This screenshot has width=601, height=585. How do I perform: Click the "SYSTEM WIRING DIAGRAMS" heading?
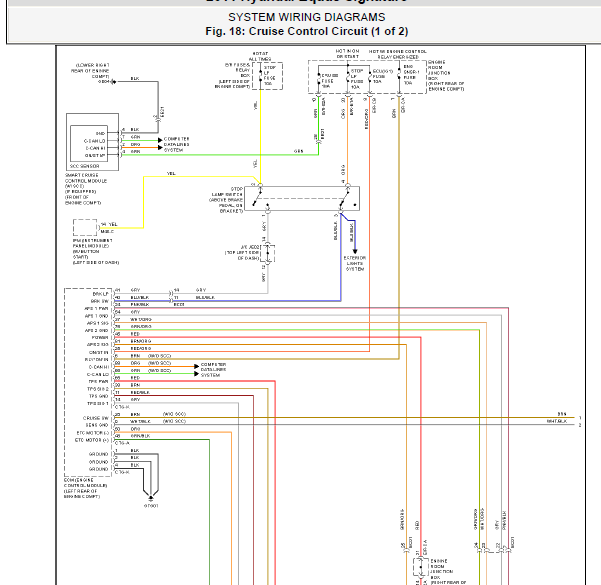point(307,17)
